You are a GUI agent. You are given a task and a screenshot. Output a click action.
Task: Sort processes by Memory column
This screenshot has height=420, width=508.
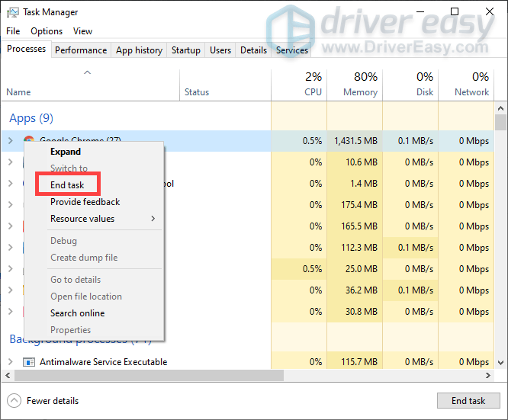[x=355, y=85]
